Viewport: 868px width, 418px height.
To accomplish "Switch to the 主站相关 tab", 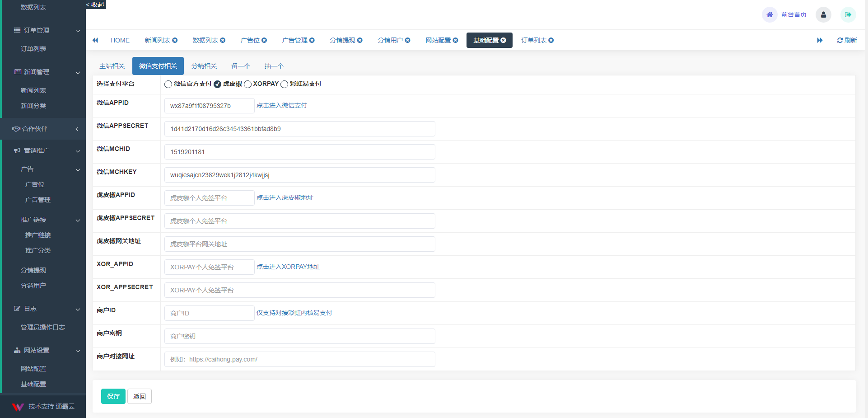I will coord(112,66).
